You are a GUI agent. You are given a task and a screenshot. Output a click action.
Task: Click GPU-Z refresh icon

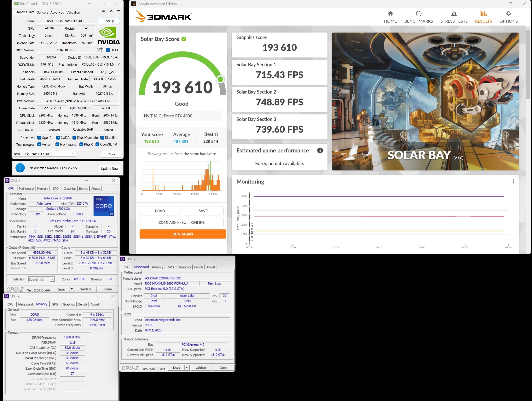[x=111, y=11]
